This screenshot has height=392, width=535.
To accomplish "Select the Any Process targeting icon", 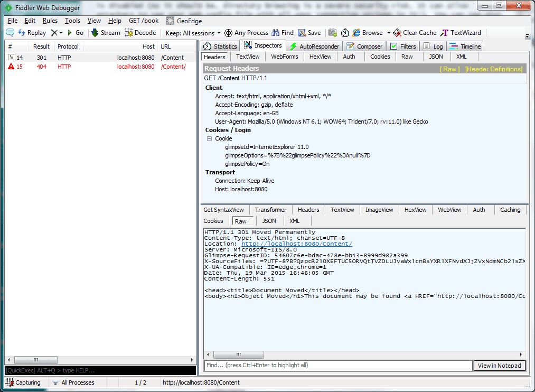I will click(x=228, y=32).
